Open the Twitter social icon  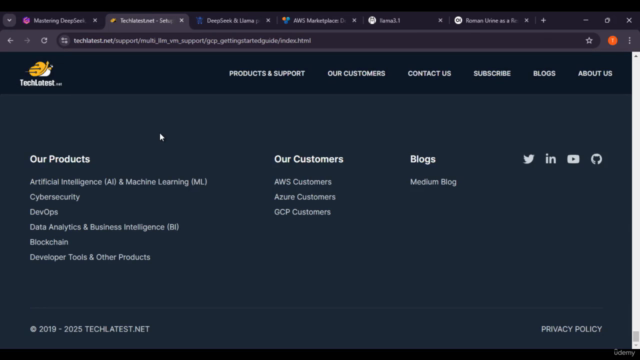529,159
